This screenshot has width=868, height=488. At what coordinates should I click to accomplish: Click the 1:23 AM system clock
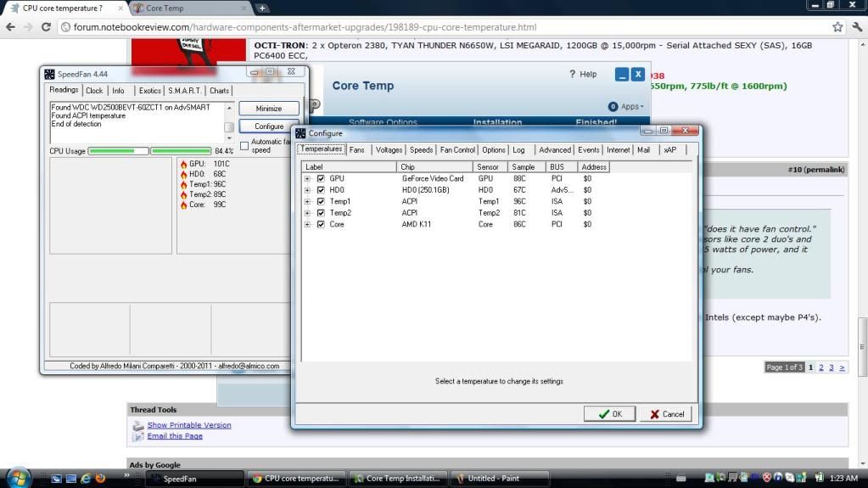point(843,478)
